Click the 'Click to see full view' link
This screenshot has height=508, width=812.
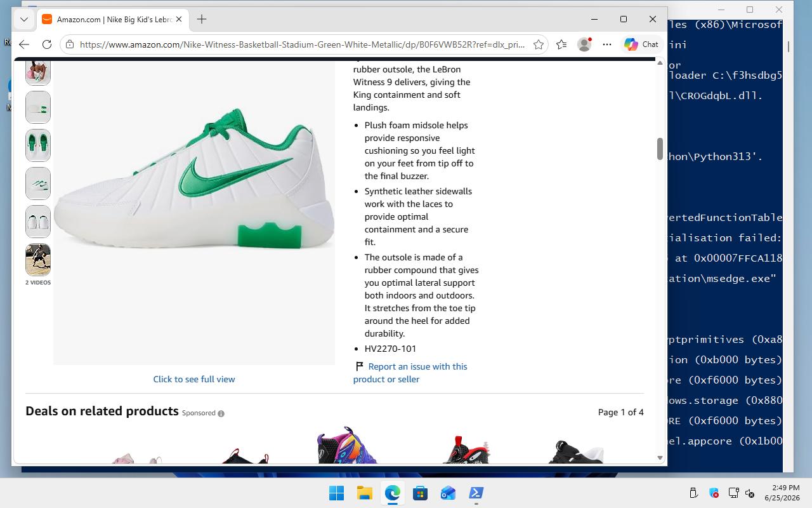[x=194, y=379]
